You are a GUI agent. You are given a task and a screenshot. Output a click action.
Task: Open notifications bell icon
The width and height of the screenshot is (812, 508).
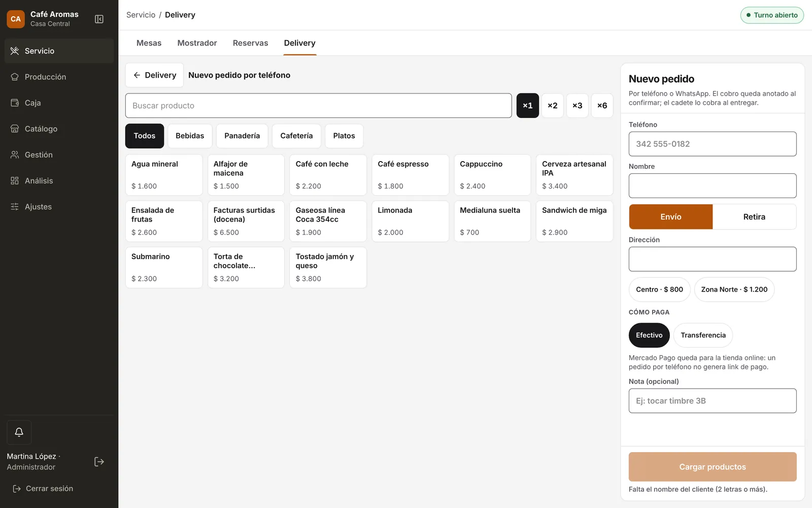(x=19, y=432)
